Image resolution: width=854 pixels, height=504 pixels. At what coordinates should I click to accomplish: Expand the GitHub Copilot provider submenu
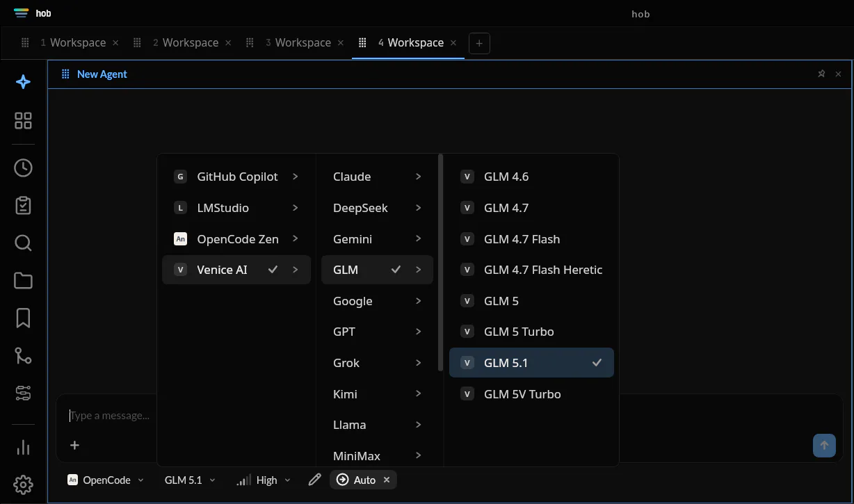click(x=236, y=177)
